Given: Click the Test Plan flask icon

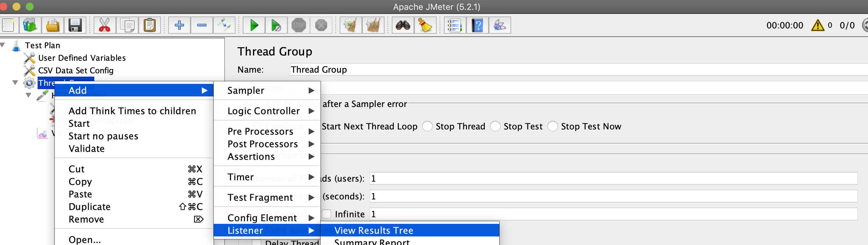Looking at the screenshot, I should click(x=16, y=45).
